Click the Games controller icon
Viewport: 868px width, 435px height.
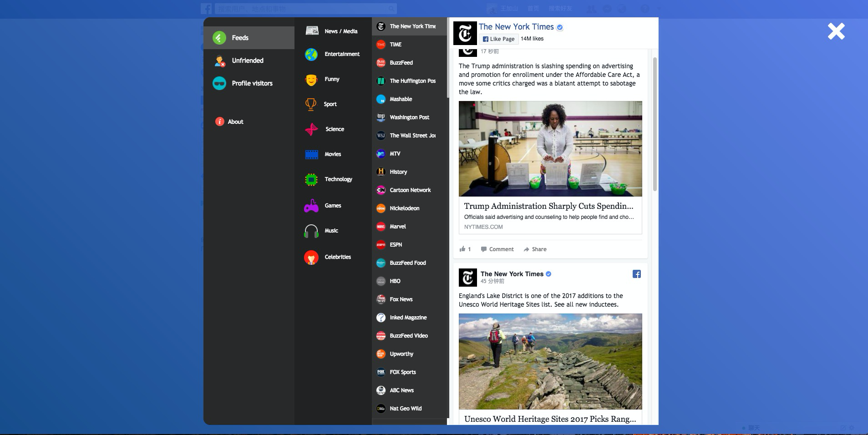[x=311, y=206]
